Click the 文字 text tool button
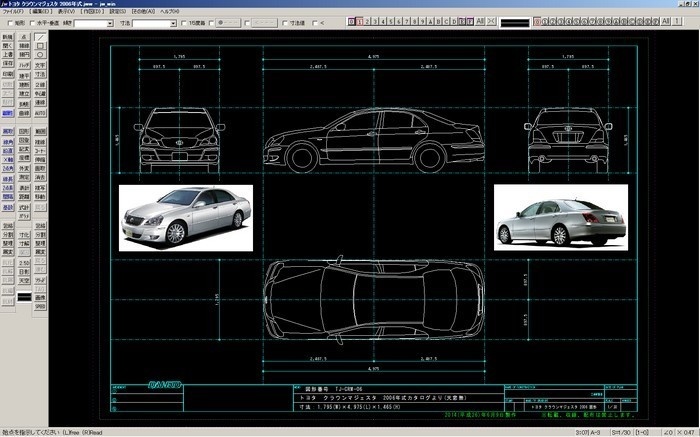The height and width of the screenshot is (437, 700). (40, 67)
